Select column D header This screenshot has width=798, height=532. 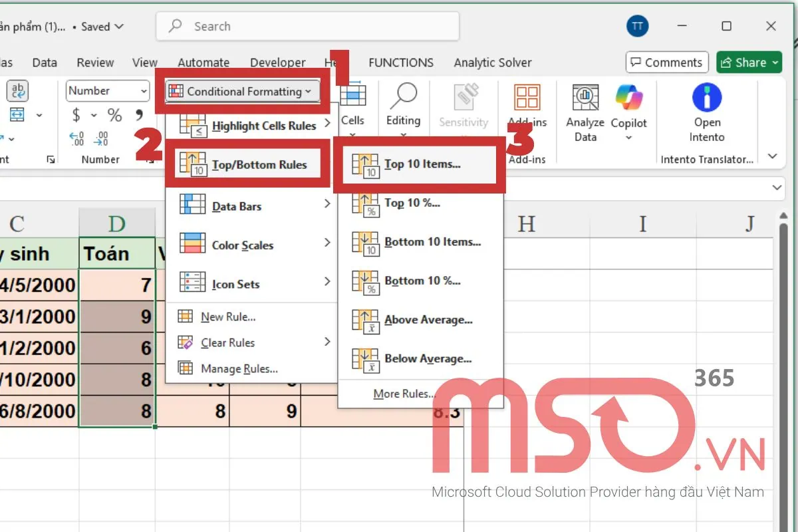point(117,223)
